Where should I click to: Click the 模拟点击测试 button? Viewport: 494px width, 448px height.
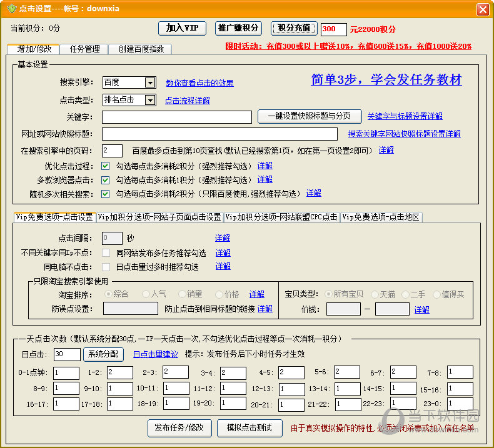click(250, 428)
